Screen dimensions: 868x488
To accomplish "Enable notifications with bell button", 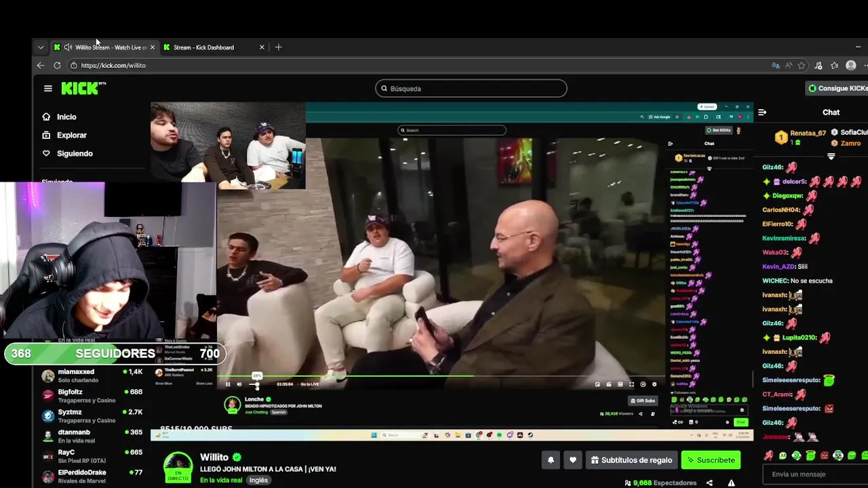I will (x=551, y=460).
